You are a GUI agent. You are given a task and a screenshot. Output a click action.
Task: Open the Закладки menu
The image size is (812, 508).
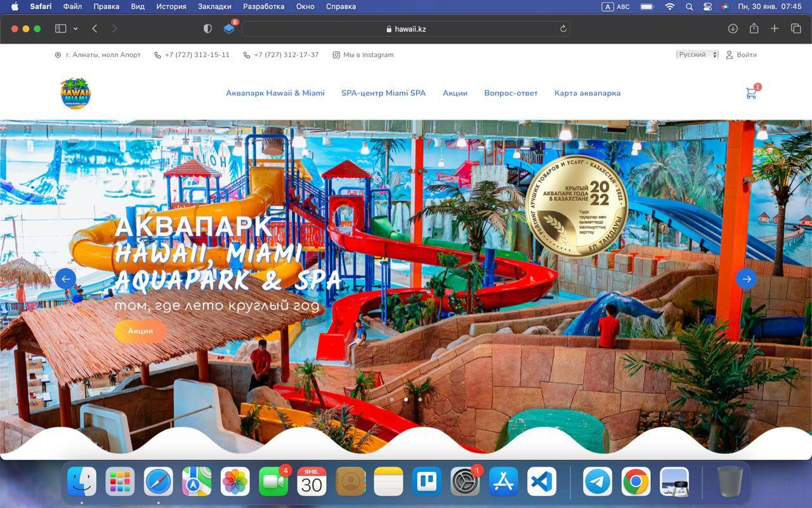point(214,6)
